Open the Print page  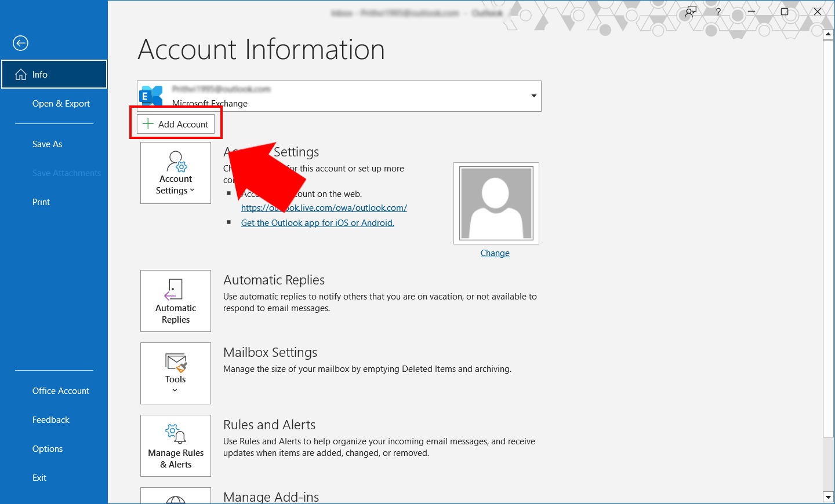pos(41,202)
